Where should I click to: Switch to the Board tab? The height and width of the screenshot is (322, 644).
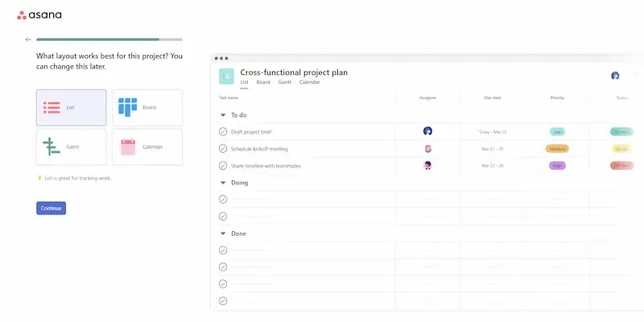point(263,82)
